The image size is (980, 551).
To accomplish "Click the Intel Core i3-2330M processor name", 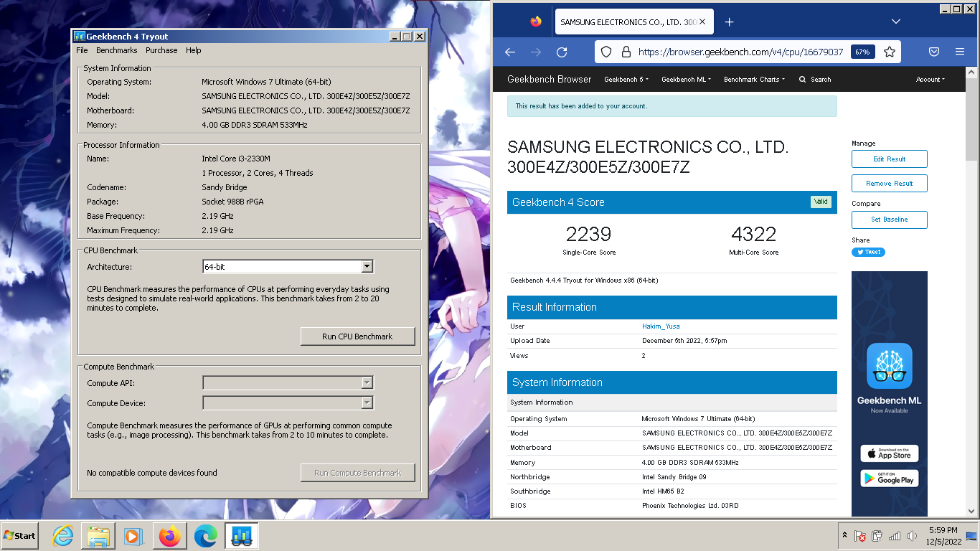I will [x=236, y=159].
